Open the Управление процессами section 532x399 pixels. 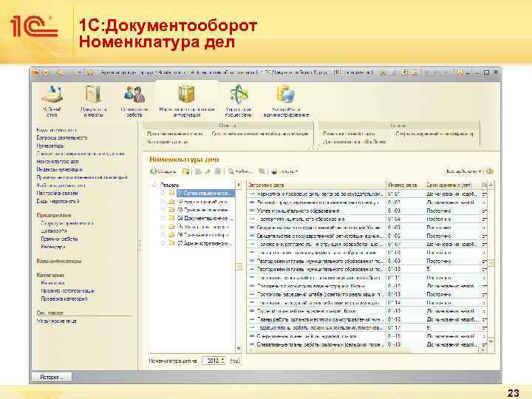pyautogui.click(x=239, y=100)
